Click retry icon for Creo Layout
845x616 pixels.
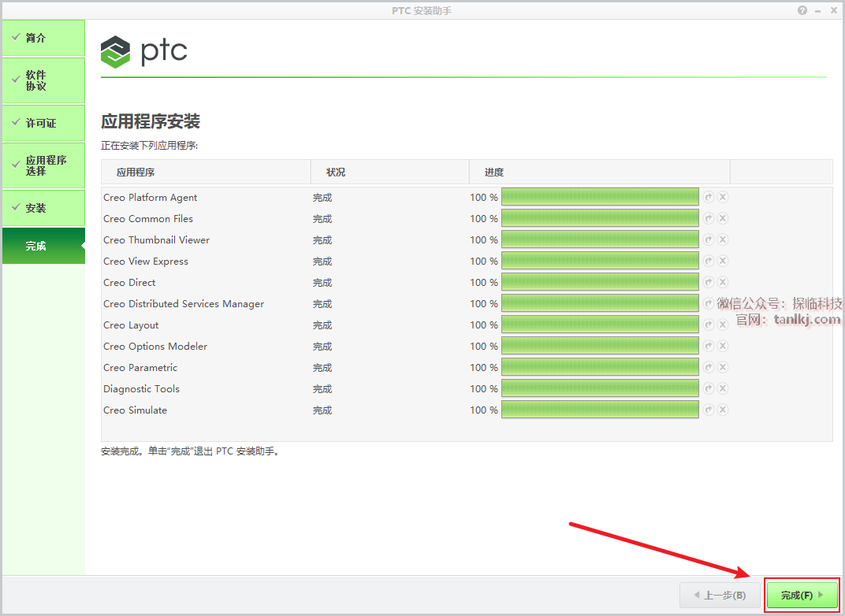(x=709, y=325)
